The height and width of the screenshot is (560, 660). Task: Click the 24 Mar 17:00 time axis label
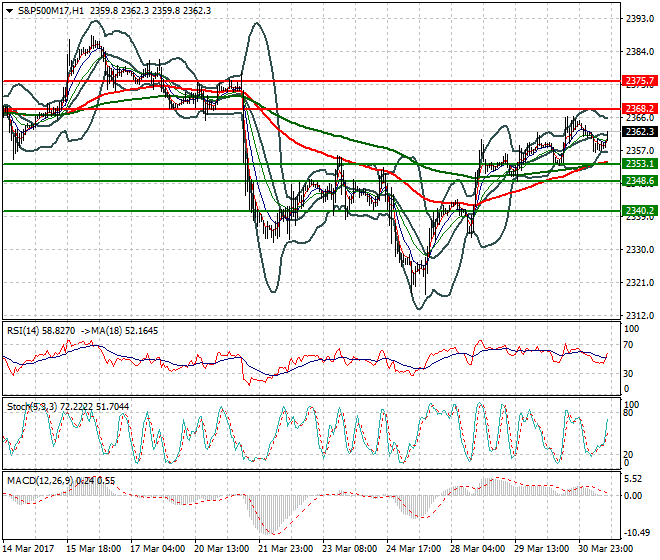pyautogui.click(x=413, y=549)
